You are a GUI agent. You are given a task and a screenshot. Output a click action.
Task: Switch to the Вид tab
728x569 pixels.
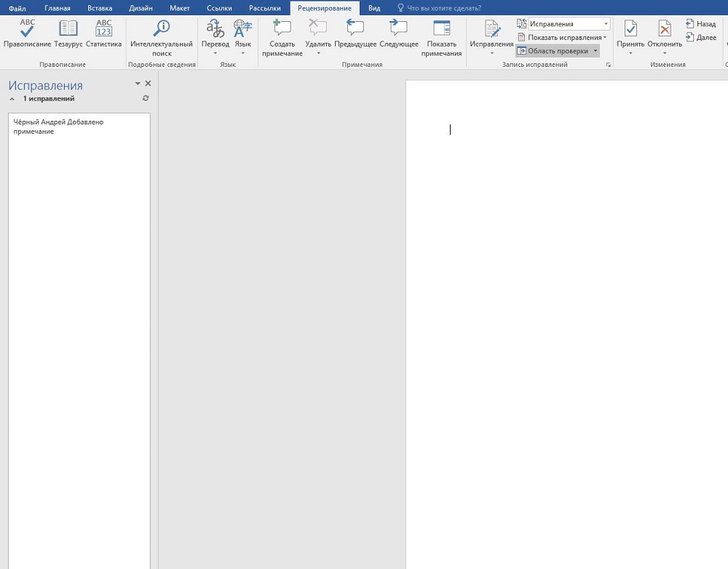[x=374, y=8]
